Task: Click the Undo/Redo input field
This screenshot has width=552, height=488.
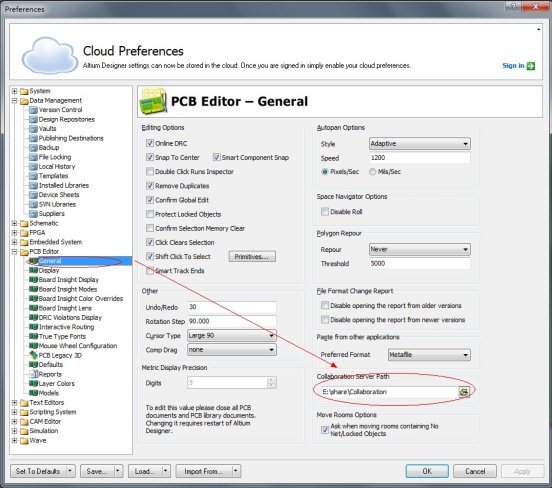Action: point(232,307)
